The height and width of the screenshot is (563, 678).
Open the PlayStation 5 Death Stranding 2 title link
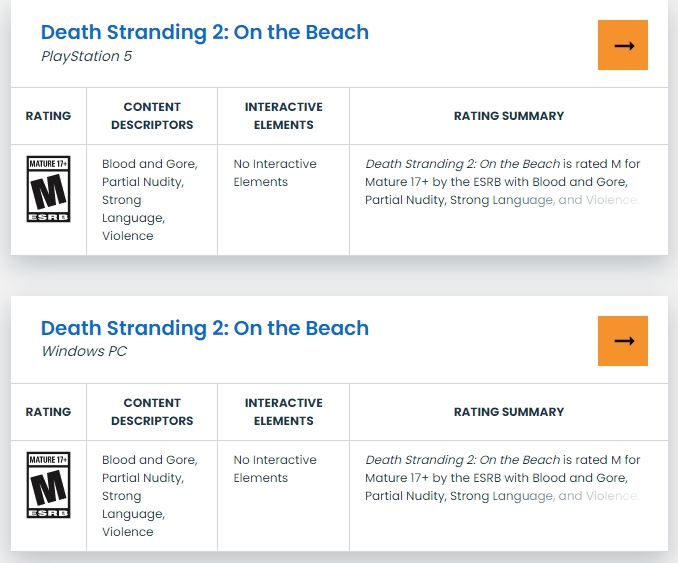204,32
